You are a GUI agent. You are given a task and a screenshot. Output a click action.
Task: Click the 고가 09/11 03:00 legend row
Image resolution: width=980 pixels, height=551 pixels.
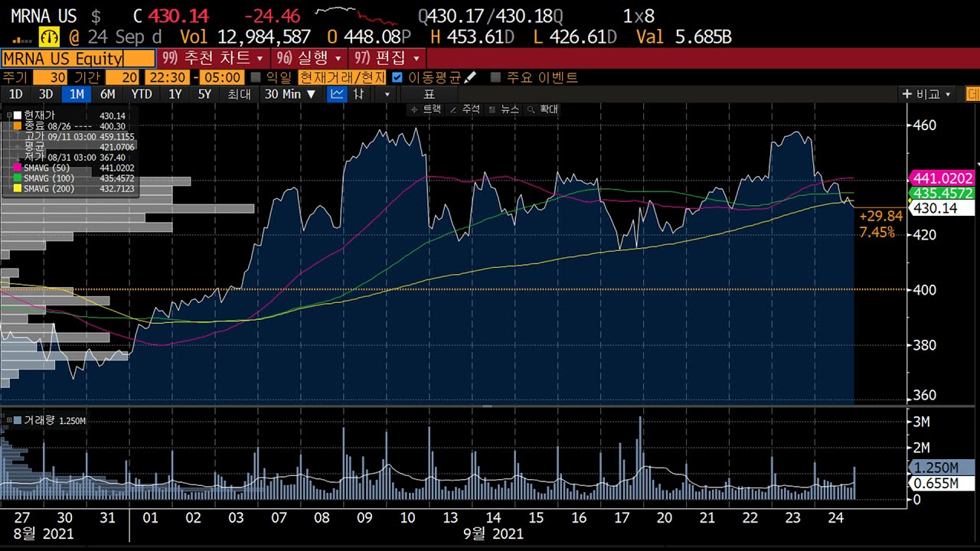point(79,136)
